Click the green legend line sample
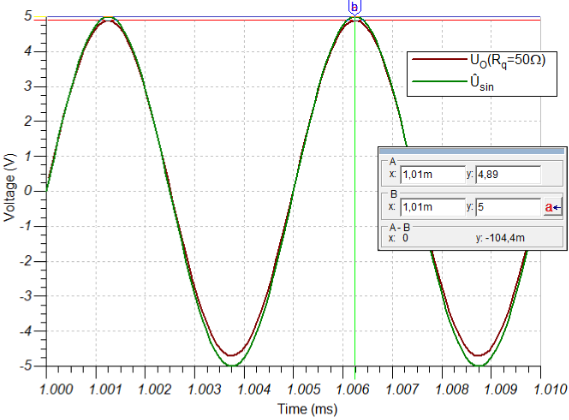The height and width of the screenshot is (420, 569). click(x=439, y=82)
